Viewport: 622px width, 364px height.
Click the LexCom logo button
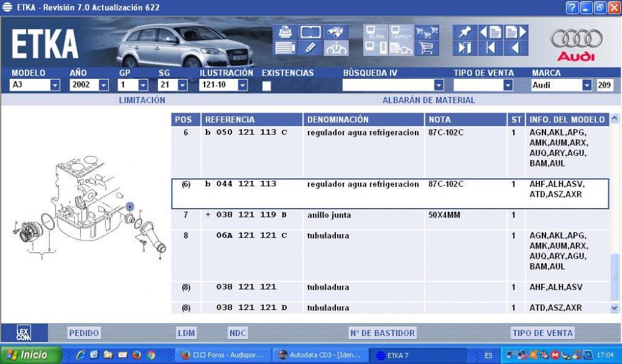click(24, 333)
